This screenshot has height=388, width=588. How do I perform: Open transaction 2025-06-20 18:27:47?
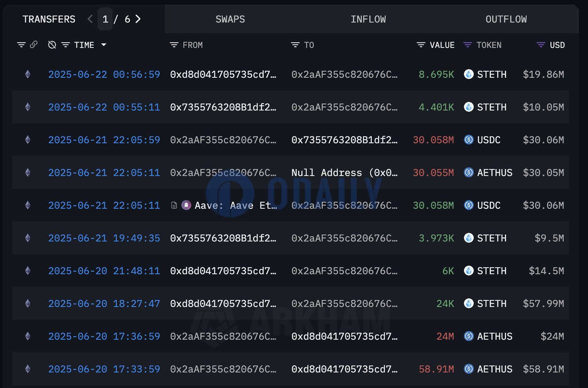click(x=104, y=304)
